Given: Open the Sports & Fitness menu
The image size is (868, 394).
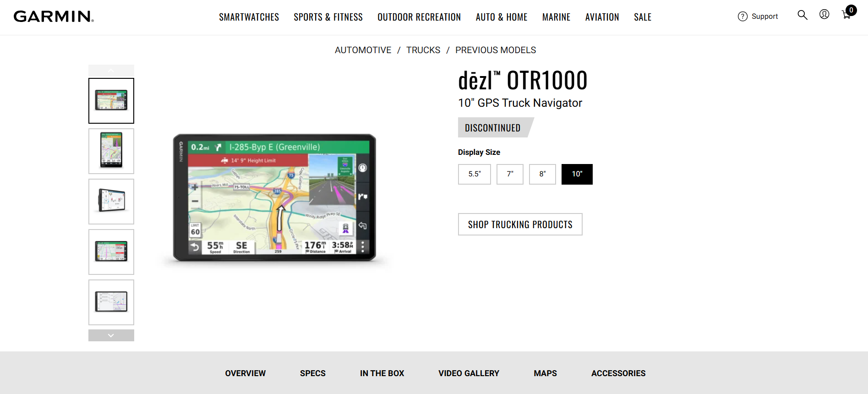Looking at the screenshot, I should [x=328, y=17].
